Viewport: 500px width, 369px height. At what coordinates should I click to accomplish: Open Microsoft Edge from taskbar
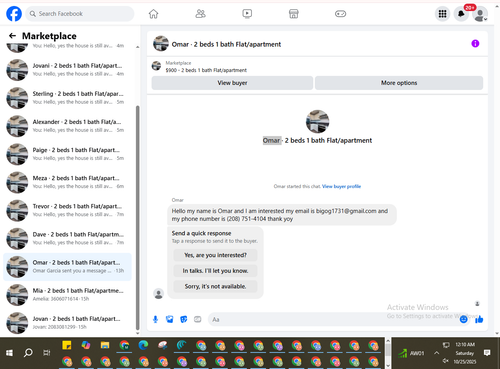[143, 345]
